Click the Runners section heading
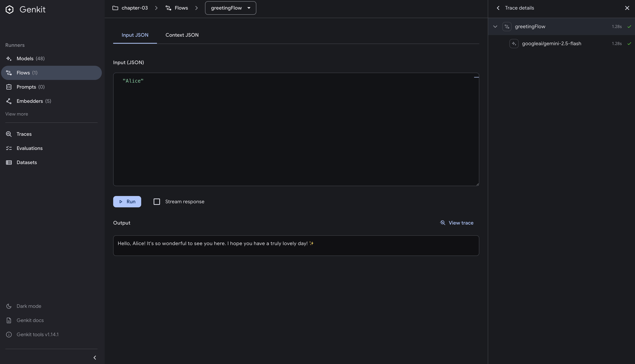Screen dimensions: 635x364 [15, 45]
